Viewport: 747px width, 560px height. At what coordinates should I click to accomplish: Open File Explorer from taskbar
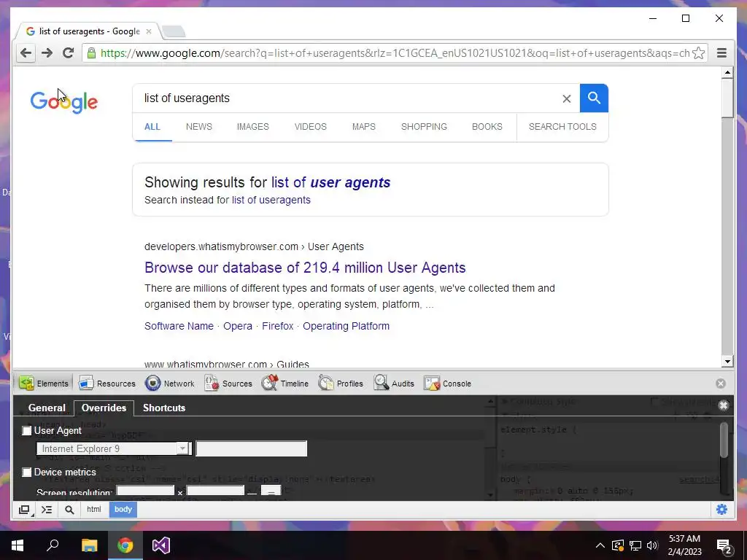(x=89, y=545)
